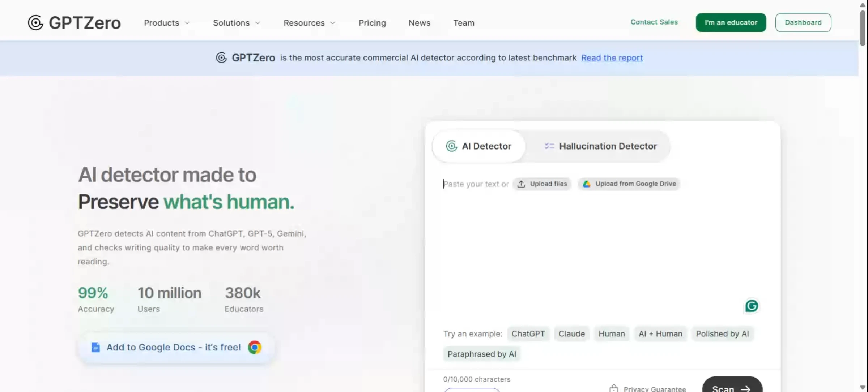Try the Claude example chip

click(571, 333)
